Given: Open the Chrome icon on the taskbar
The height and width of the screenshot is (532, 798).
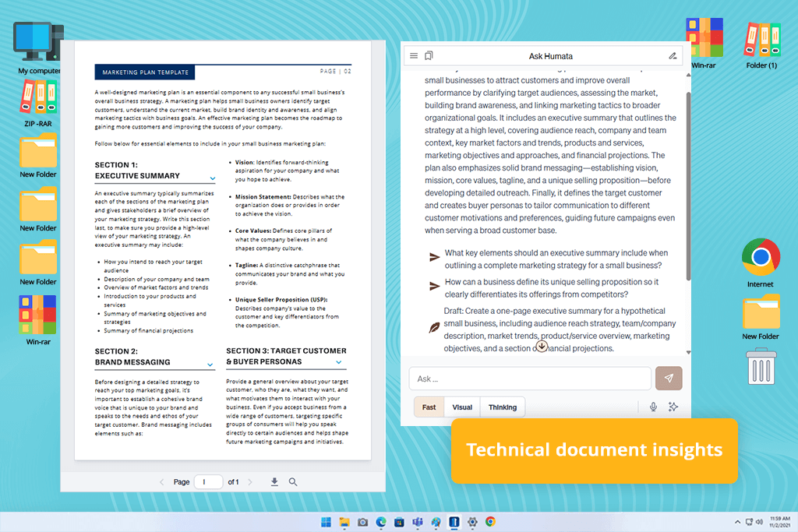Looking at the screenshot, I should pos(491,522).
